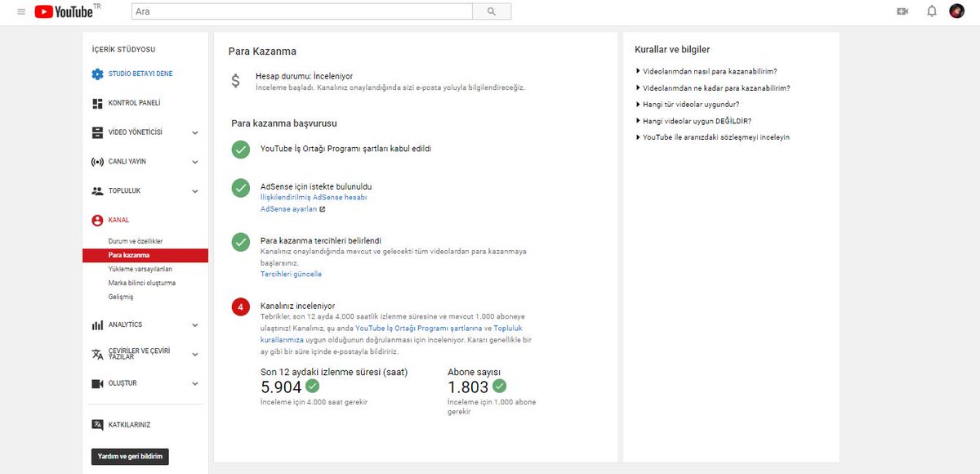The image size is (980, 474).
Task: Open STUDIO BETA'YI DENE label
Action: [140, 74]
